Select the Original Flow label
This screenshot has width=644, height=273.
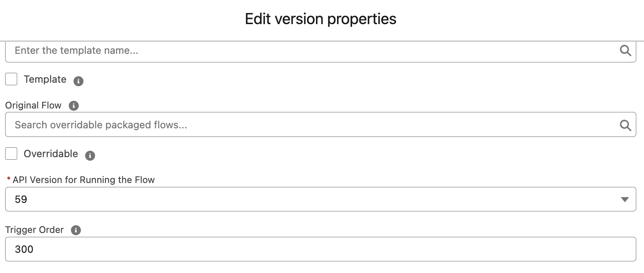(33, 105)
